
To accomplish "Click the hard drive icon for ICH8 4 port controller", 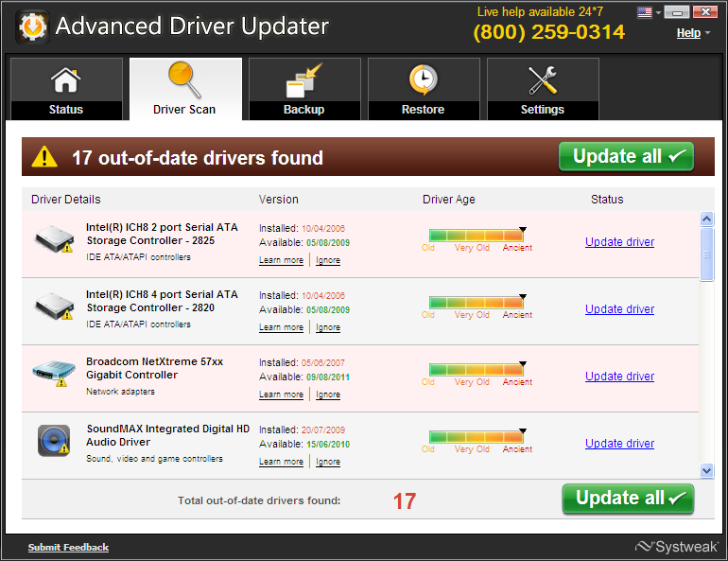I will click(x=54, y=306).
